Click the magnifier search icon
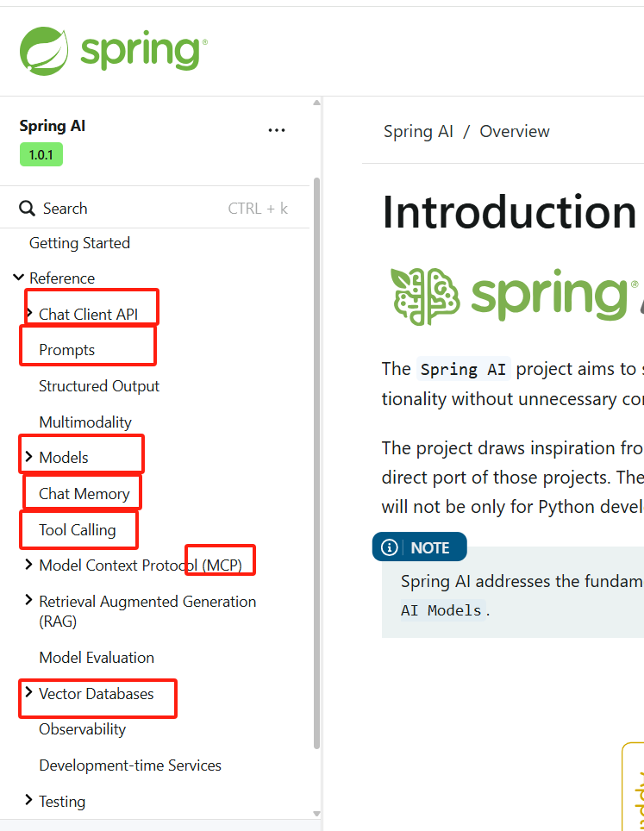644x831 pixels. pos(27,209)
